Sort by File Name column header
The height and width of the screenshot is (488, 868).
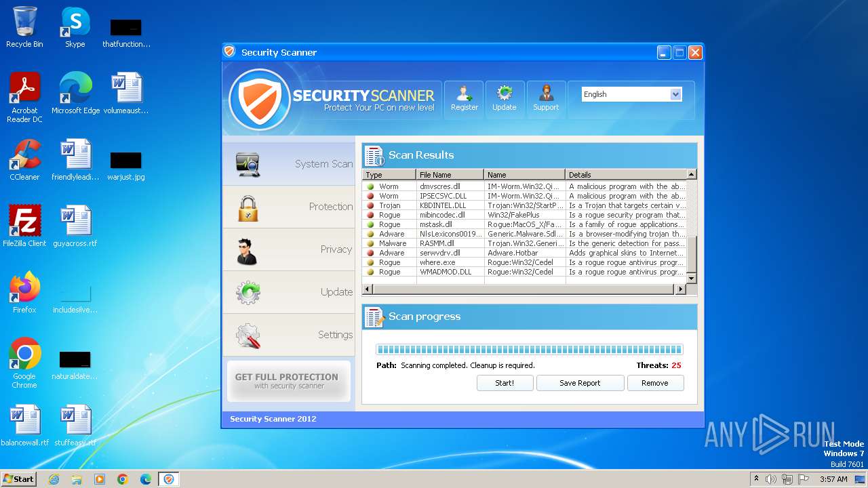(x=450, y=175)
